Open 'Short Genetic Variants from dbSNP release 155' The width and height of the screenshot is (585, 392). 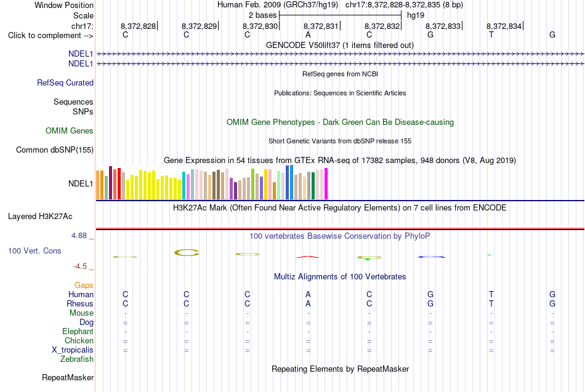[340, 141]
